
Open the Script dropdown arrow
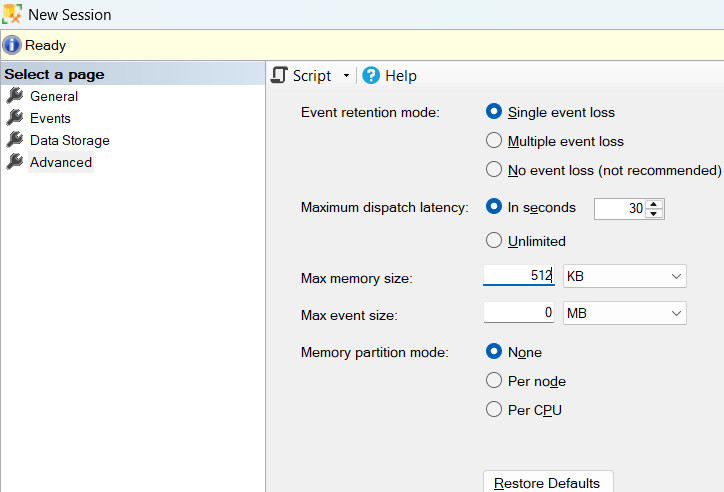point(346,76)
